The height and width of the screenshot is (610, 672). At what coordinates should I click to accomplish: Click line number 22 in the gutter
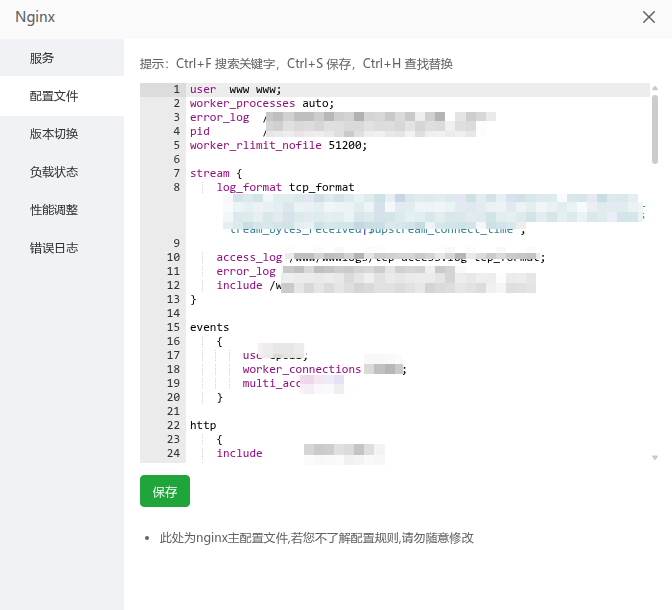pyautogui.click(x=173, y=425)
